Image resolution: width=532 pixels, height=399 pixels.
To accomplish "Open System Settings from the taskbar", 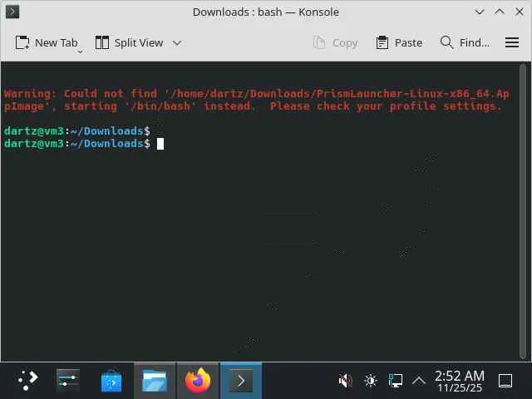I will pos(68,381).
